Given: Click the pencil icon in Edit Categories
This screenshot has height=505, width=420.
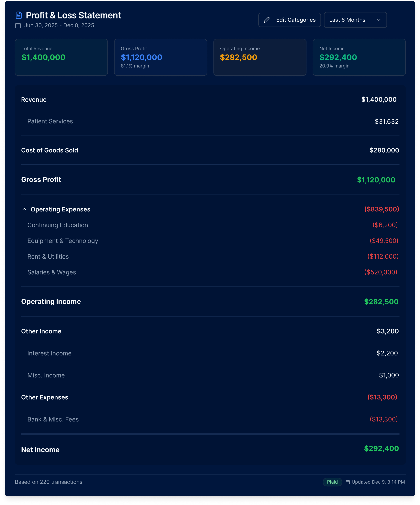Looking at the screenshot, I should pos(266,20).
